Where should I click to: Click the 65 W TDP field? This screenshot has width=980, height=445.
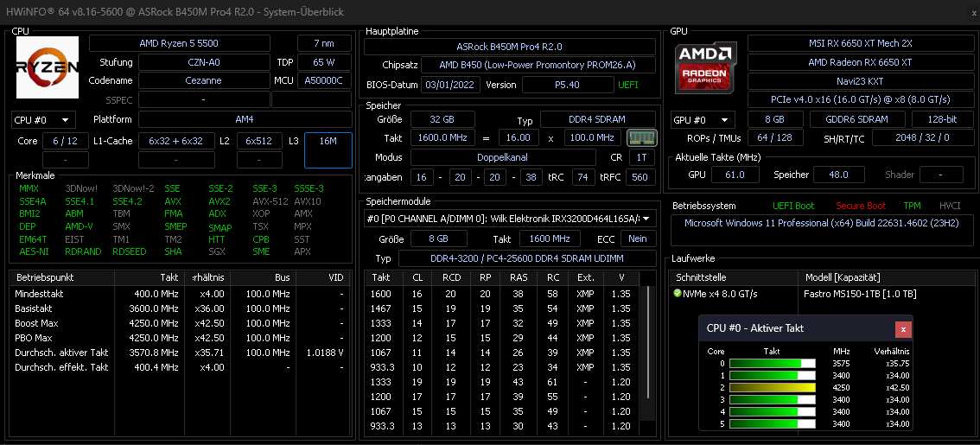coord(324,62)
